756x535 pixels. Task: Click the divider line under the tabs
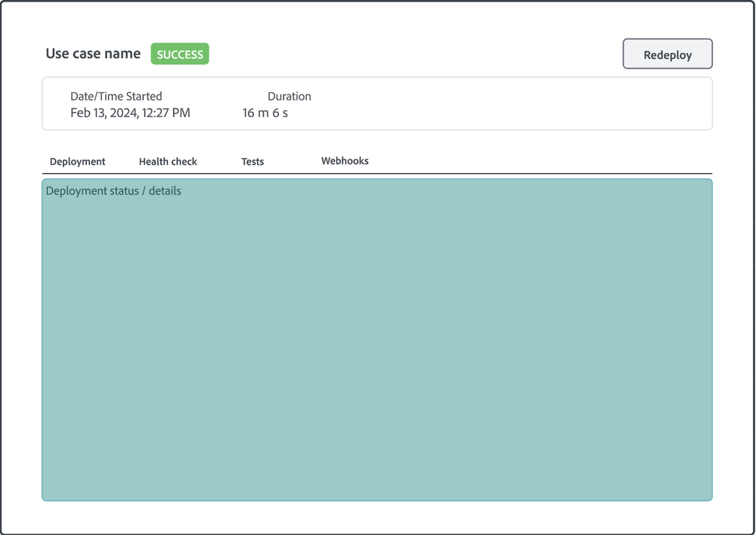coord(377,173)
